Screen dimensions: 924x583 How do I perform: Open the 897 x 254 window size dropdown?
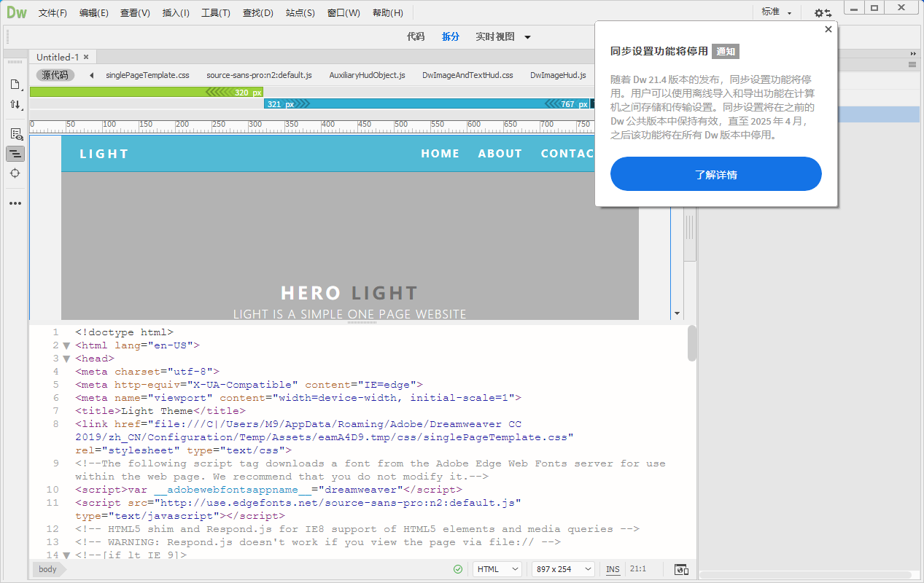563,569
